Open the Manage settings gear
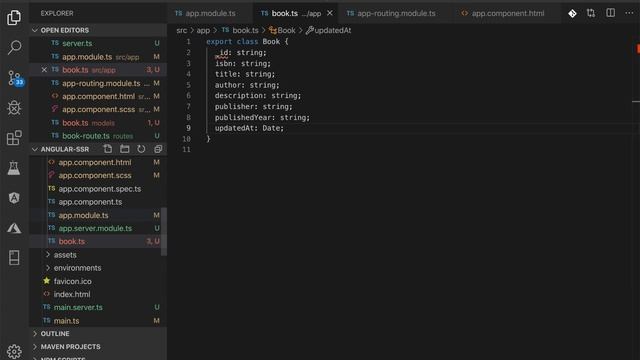Screen dimensions: 640x360 pos(14,351)
